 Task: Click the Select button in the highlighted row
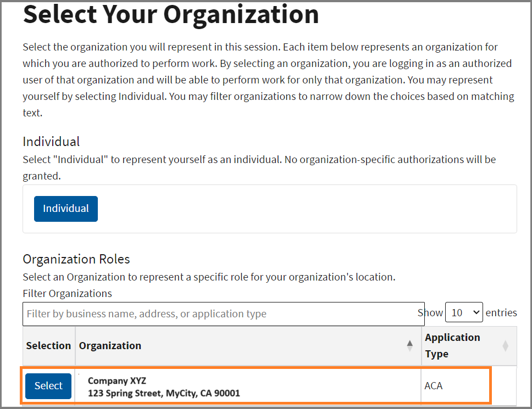(48, 385)
